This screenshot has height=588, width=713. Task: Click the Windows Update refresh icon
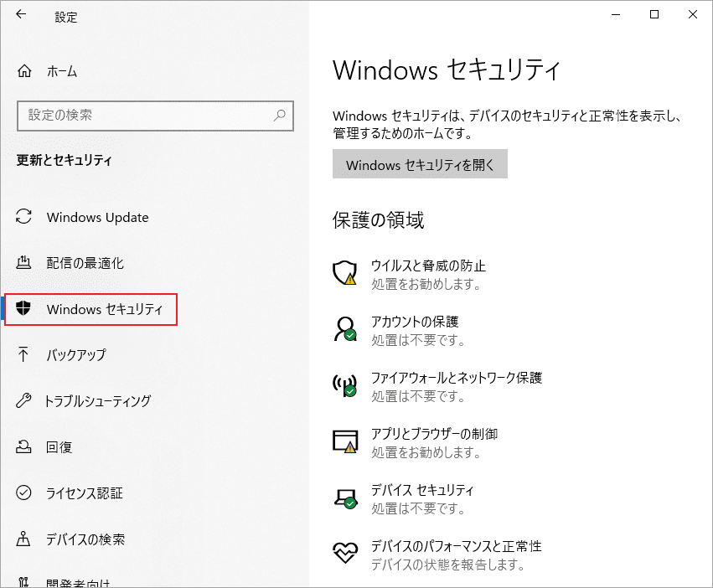[23, 216]
